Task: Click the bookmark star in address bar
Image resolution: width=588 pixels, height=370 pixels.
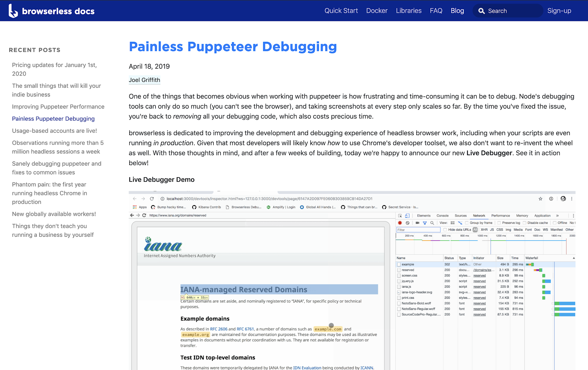Action: tap(541, 199)
